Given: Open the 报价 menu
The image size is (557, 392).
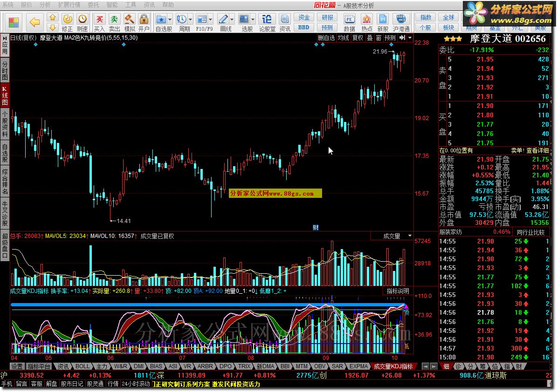Looking at the screenshot, I should pos(26,5).
